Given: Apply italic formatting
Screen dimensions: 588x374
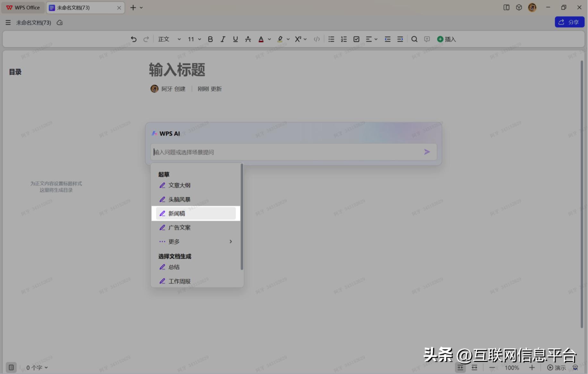Looking at the screenshot, I should [x=223, y=39].
